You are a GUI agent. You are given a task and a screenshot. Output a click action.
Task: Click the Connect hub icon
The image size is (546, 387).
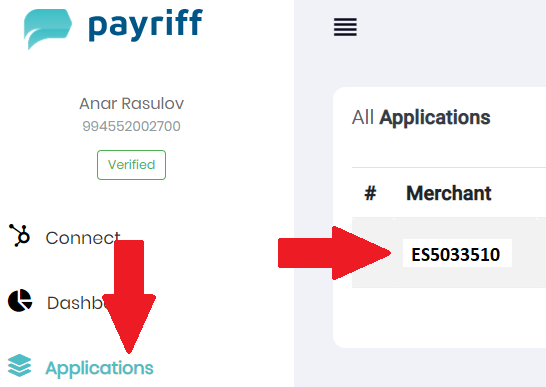(20, 235)
